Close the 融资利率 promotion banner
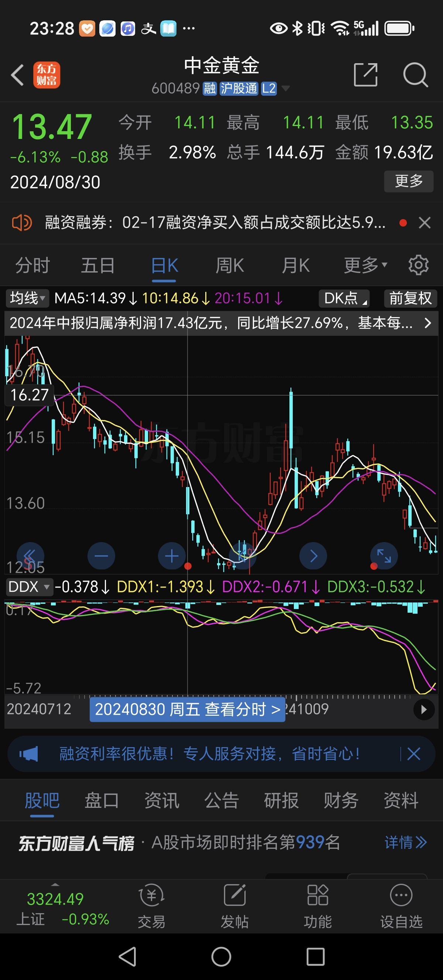Image resolution: width=443 pixels, height=980 pixels. (414, 753)
